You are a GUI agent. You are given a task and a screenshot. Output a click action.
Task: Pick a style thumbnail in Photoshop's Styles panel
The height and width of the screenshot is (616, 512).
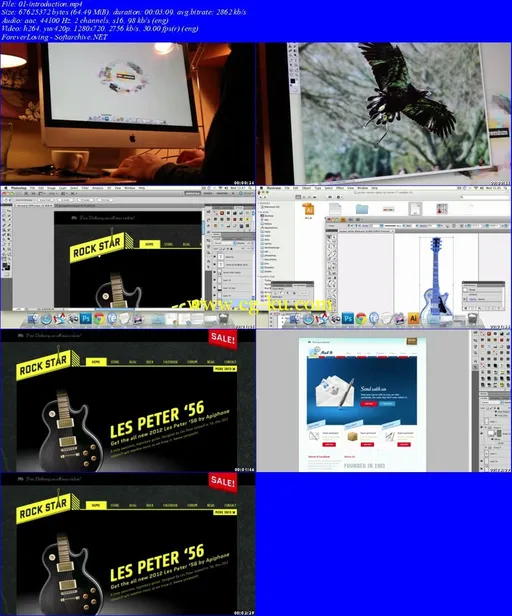click(x=222, y=213)
